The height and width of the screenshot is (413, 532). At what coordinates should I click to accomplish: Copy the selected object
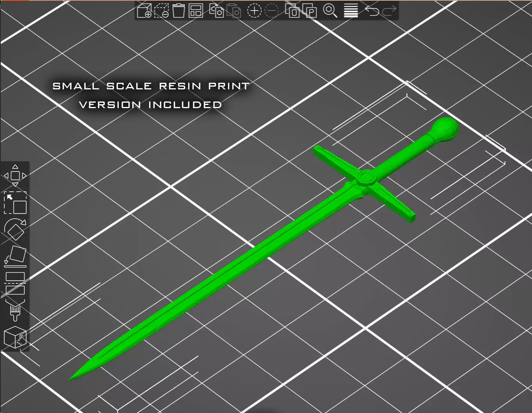216,11
